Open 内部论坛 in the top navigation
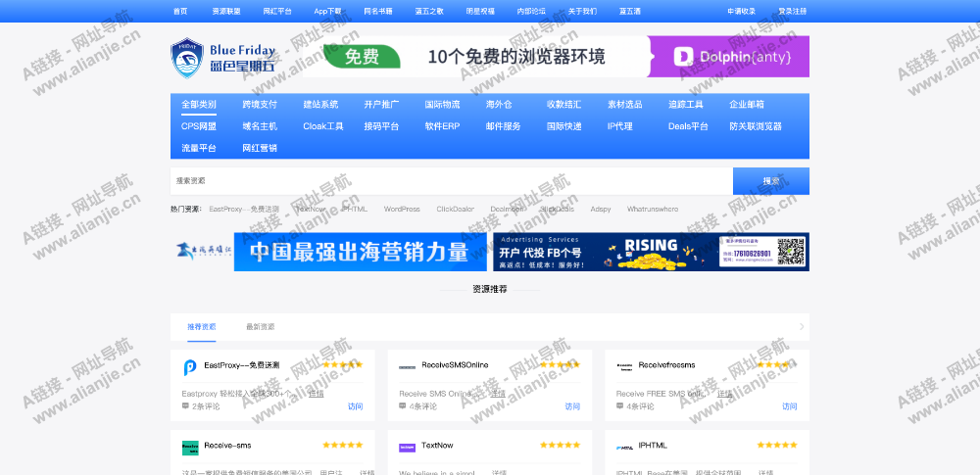Image resolution: width=980 pixels, height=475 pixels. [x=531, y=11]
